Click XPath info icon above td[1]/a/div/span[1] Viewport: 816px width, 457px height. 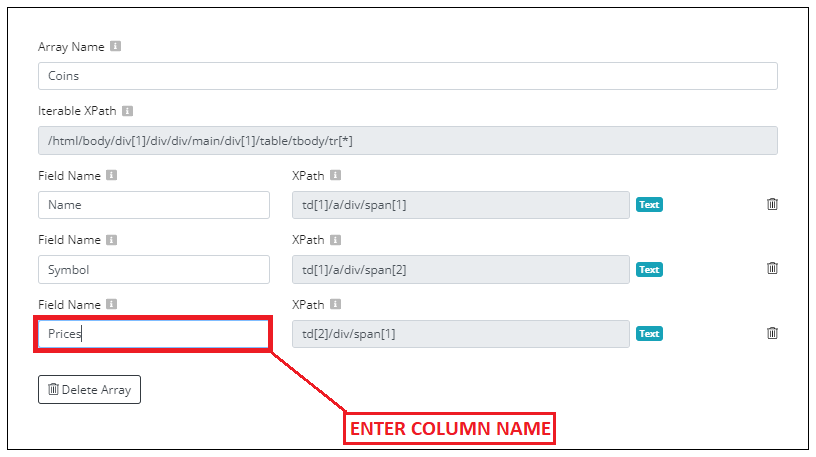(x=336, y=175)
